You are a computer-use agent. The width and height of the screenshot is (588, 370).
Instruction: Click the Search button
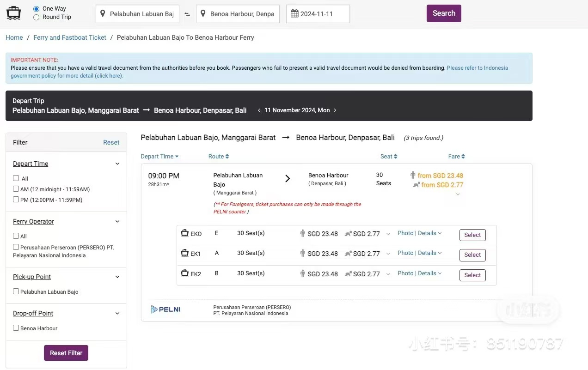click(444, 13)
